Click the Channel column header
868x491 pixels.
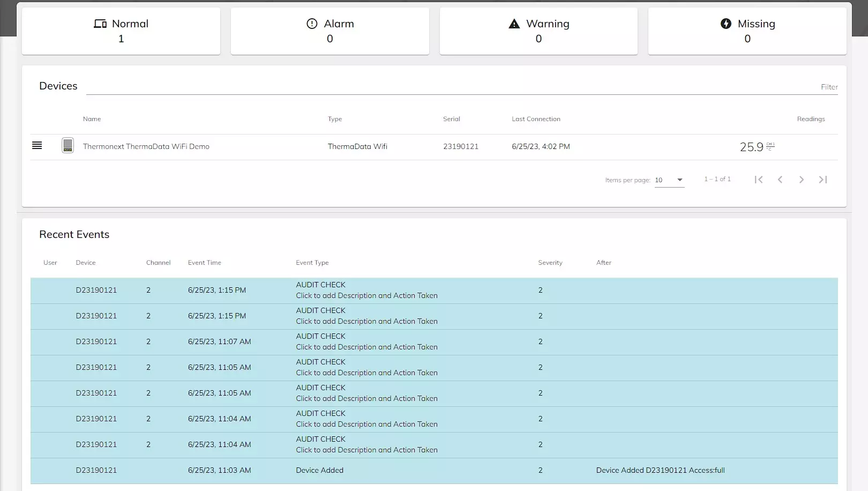pyautogui.click(x=159, y=263)
